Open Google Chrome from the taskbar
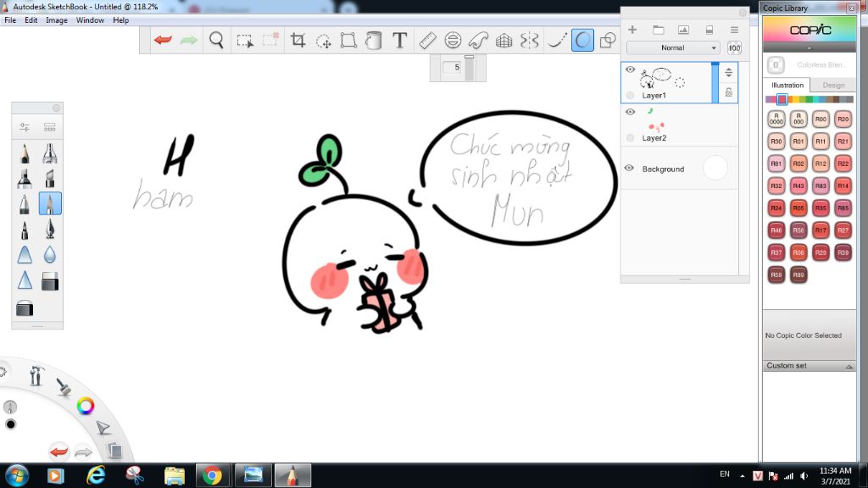 pos(212,475)
